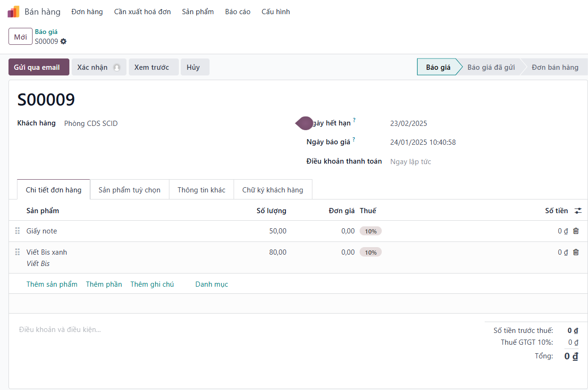Click the user avatar icon on Xác nhận
Viewport: 588px width, 390px height.
coord(117,67)
